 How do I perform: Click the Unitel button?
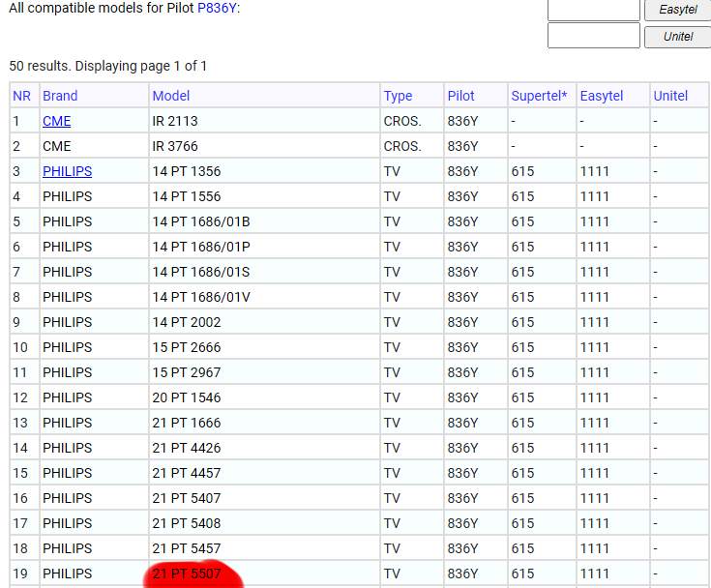point(678,36)
